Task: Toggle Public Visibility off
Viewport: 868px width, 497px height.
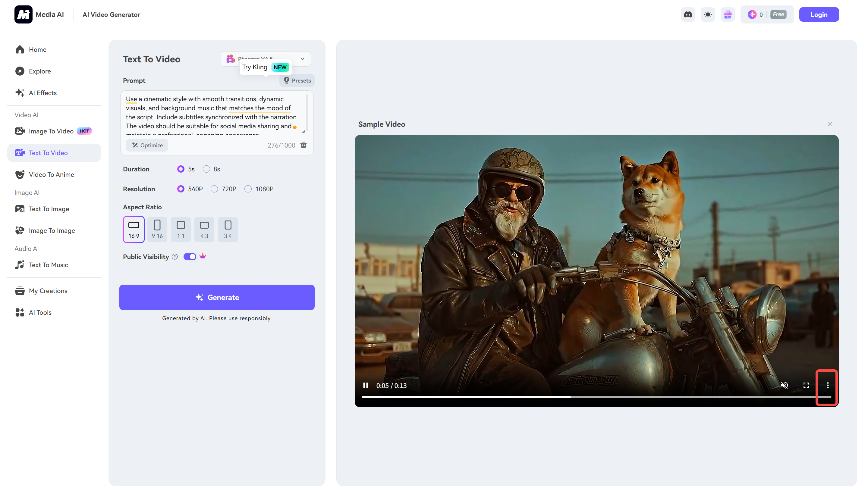Action: point(190,256)
